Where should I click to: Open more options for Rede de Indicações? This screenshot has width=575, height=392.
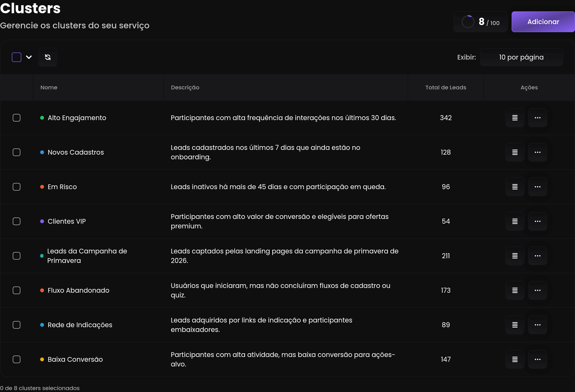pyautogui.click(x=538, y=325)
